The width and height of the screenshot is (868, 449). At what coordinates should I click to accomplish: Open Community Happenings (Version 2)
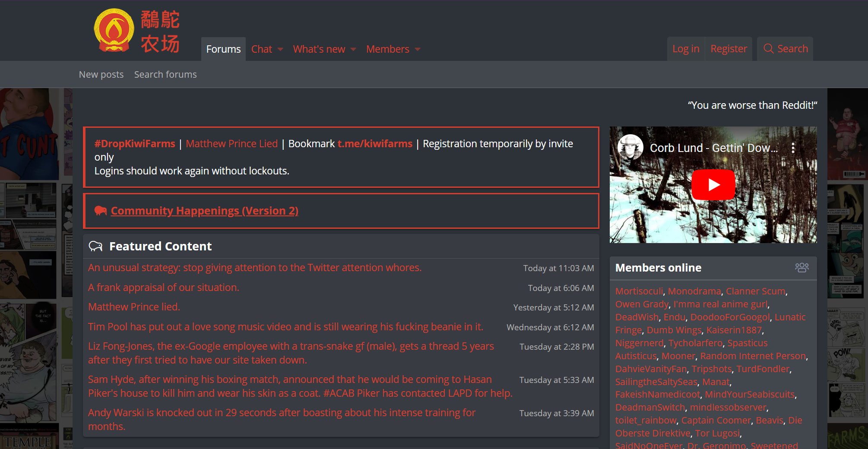click(205, 211)
